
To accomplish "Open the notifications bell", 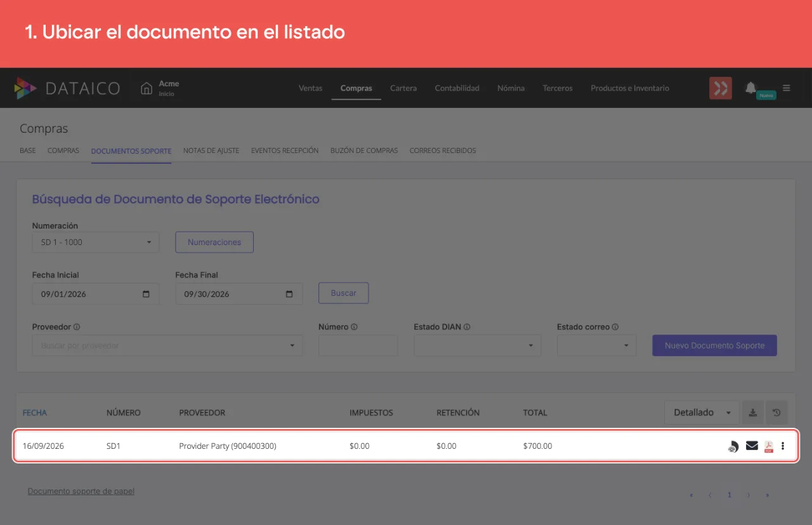I will coord(750,88).
